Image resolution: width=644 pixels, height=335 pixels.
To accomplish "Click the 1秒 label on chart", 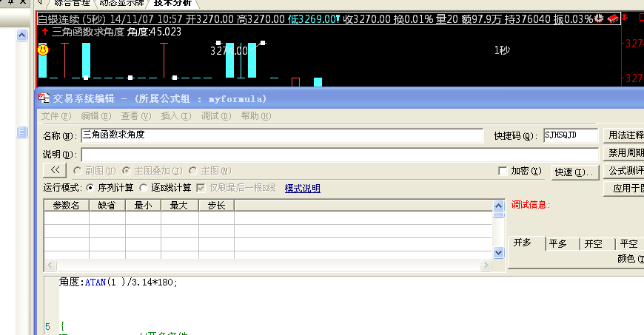I will point(502,50).
